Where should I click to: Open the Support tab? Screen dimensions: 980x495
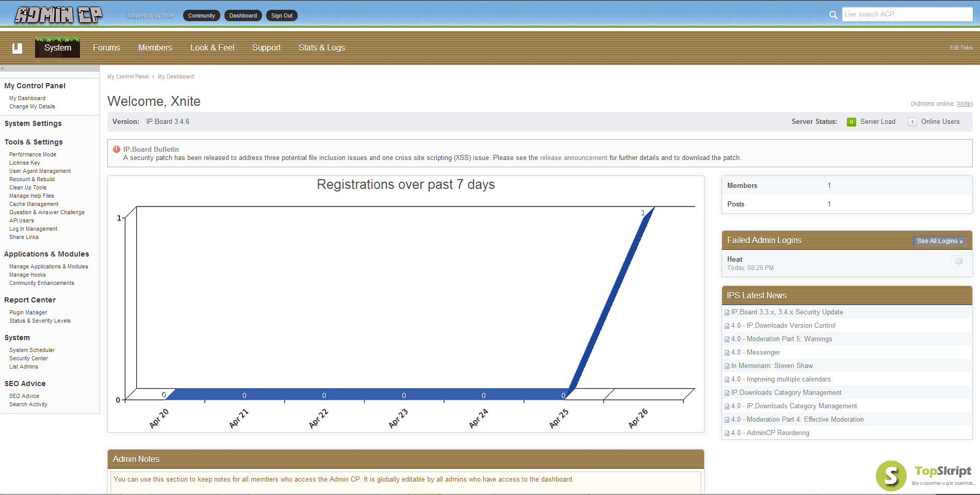266,47
